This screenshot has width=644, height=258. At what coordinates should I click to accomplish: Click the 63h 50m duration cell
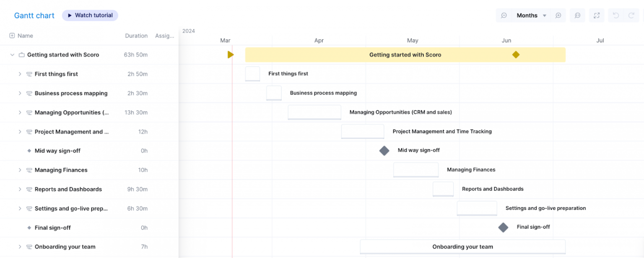click(135, 55)
